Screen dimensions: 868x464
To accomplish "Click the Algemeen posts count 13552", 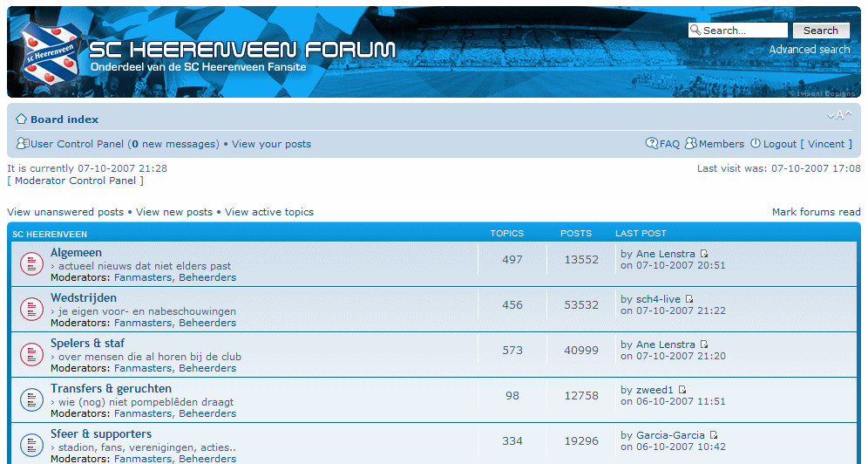I will coord(581,259).
